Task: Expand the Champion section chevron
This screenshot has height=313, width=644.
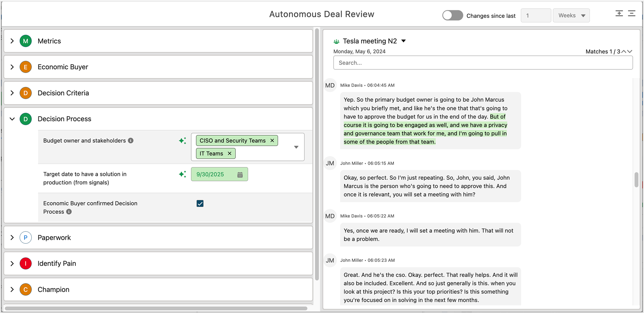Action: point(12,290)
